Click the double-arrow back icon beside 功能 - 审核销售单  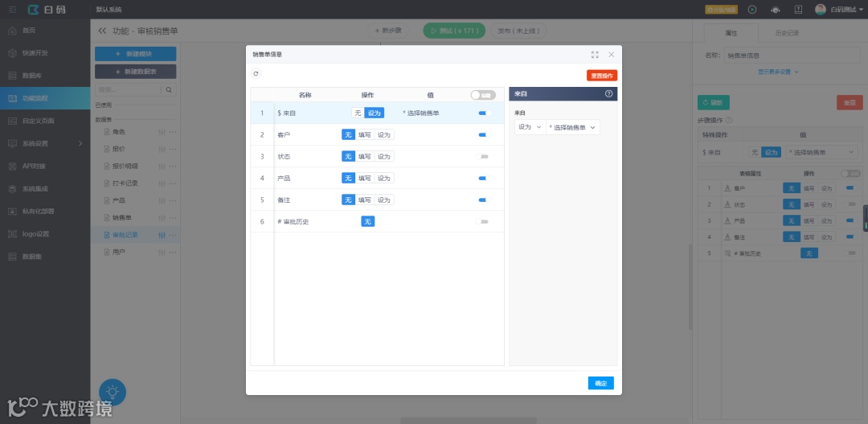(x=102, y=31)
